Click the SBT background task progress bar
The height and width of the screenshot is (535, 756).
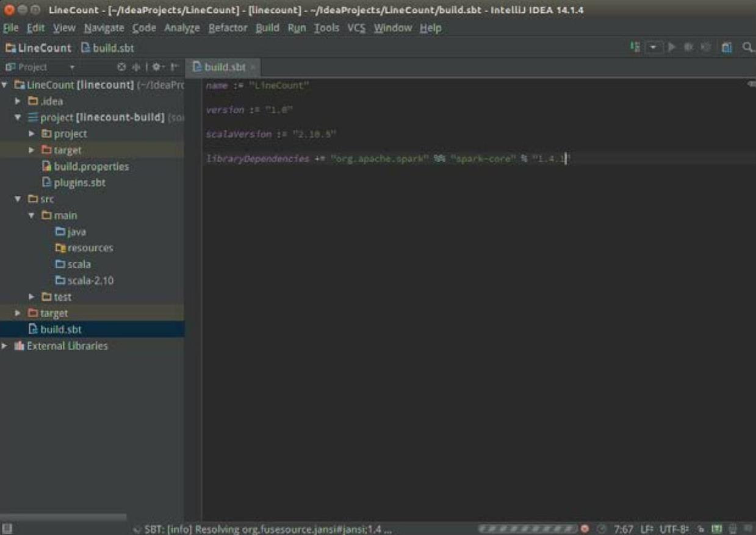tap(528, 528)
